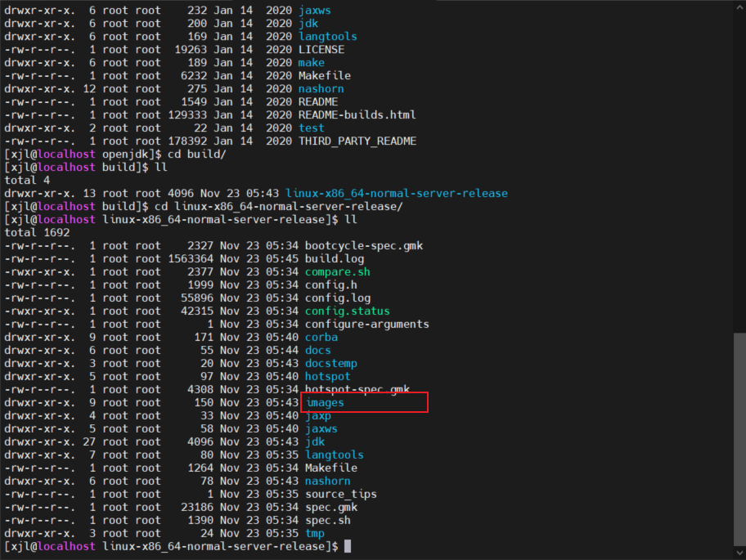Click 'linux-x86_64-normal-server-release' in the listing
This screenshot has width=746, height=560.
point(397,194)
